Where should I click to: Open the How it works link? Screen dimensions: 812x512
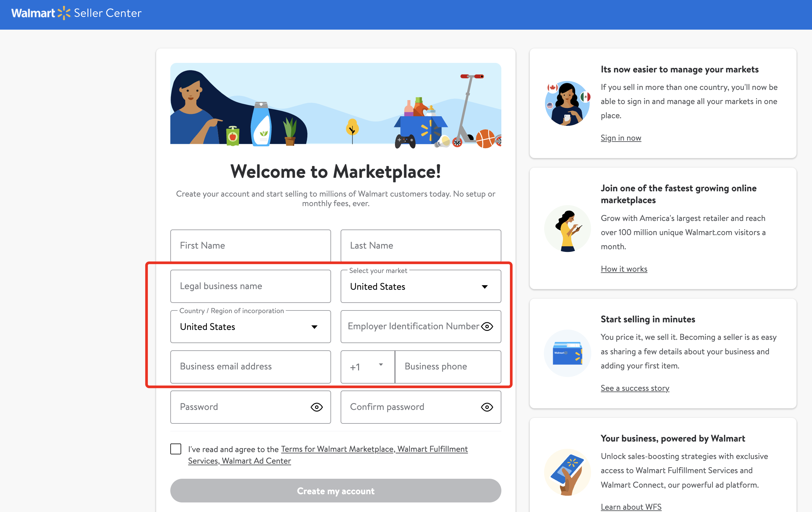click(x=624, y=269)
